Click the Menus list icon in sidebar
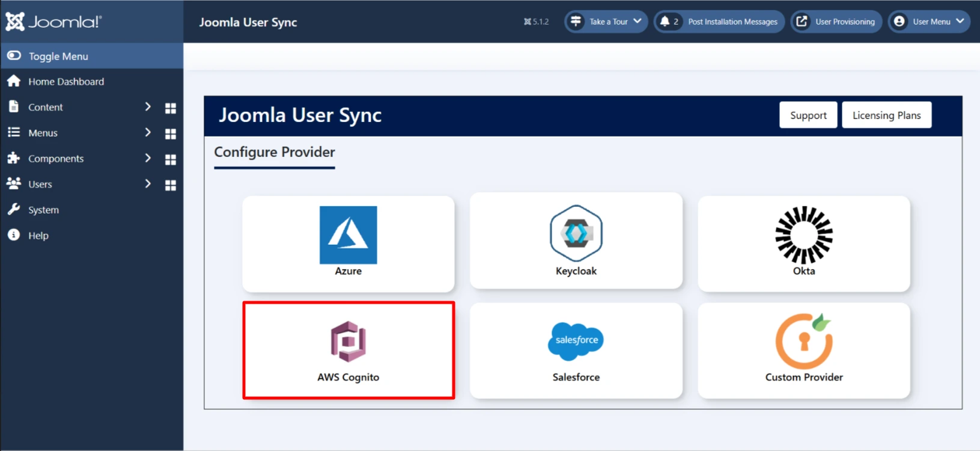The height and width of the screenshot is (451, 980). (14, 132)
